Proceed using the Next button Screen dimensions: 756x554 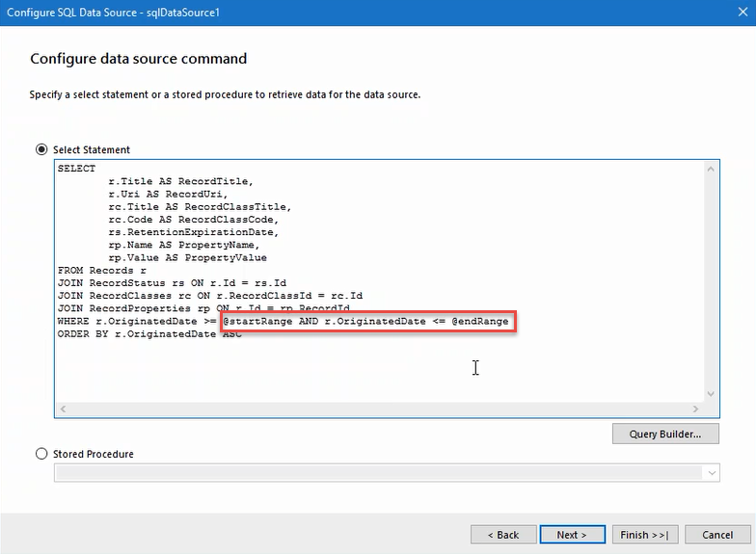point(571,535)
